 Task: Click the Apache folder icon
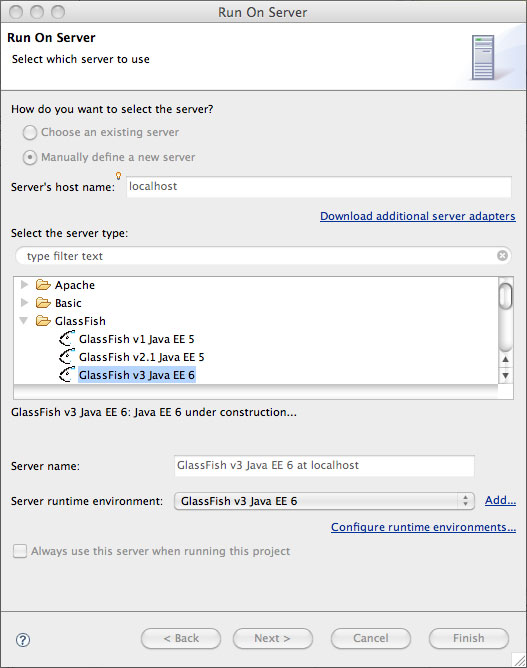pyautogui.click(x=43, y=285)
